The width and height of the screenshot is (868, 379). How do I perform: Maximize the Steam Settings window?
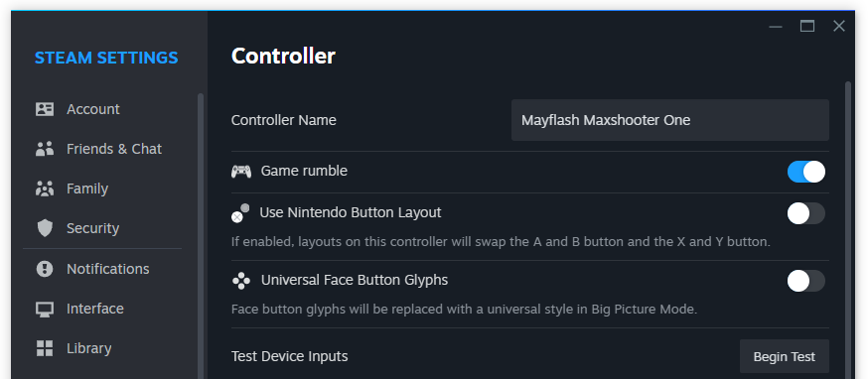click(x=807, y=26)
